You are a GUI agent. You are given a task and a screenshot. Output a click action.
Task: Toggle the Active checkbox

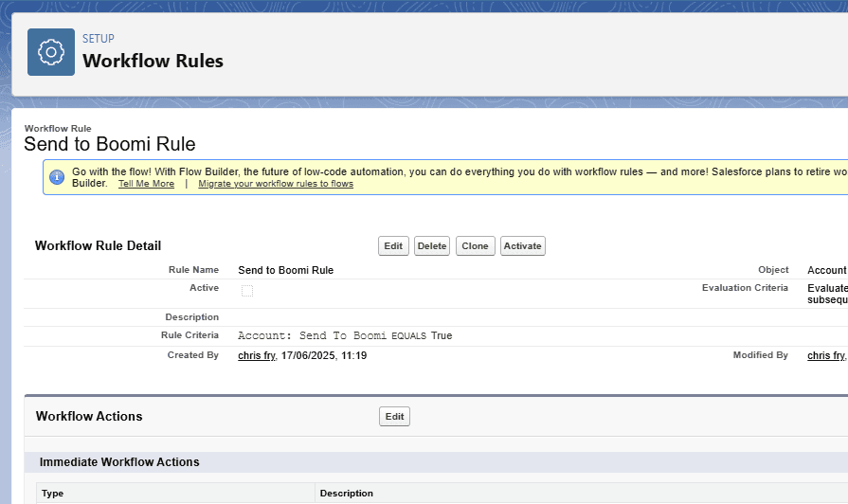pos(247,291)
